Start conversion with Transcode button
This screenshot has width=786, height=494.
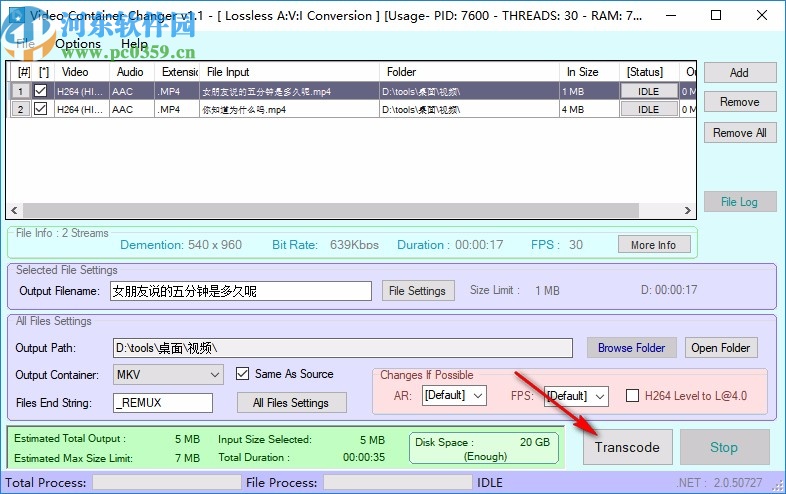[628, 447]
